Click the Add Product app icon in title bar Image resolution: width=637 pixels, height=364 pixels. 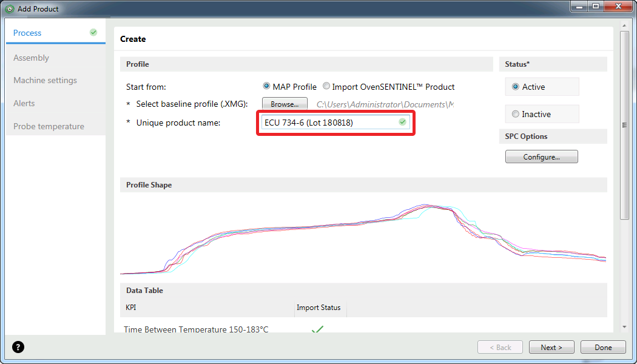(x=10, y=8)
